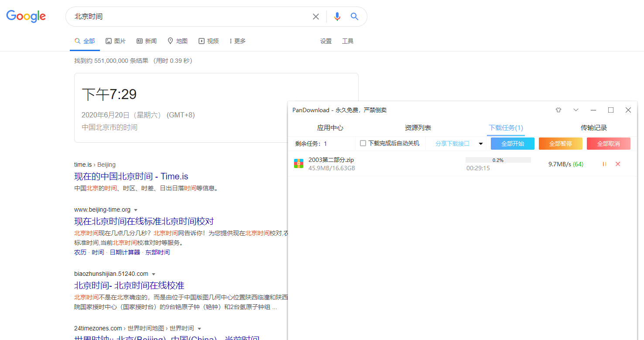This screenshot has width=644, height=340.
Task: Open PanDownload title bar dropdown menu arrow
Action: pos(576,110)
